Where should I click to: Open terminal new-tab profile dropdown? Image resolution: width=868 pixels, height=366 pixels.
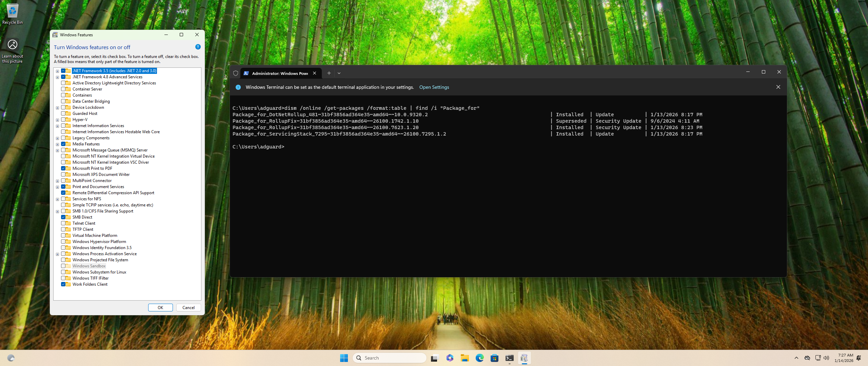pyautogui.click(x=339, y=73)
